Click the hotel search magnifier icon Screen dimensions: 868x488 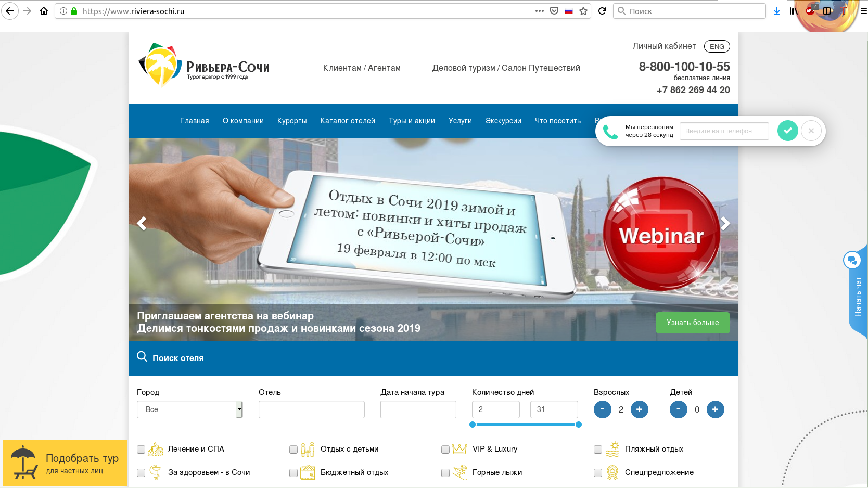coord(142,356)
